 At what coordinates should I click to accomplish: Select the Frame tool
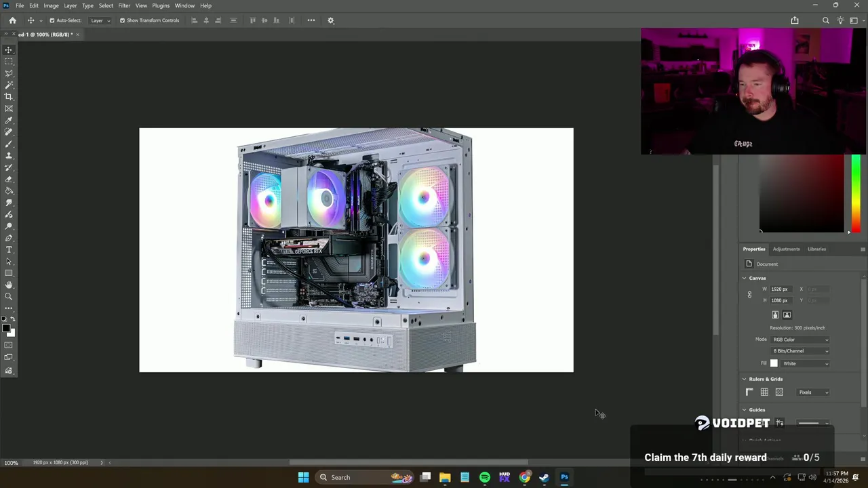tap(9, 108)
